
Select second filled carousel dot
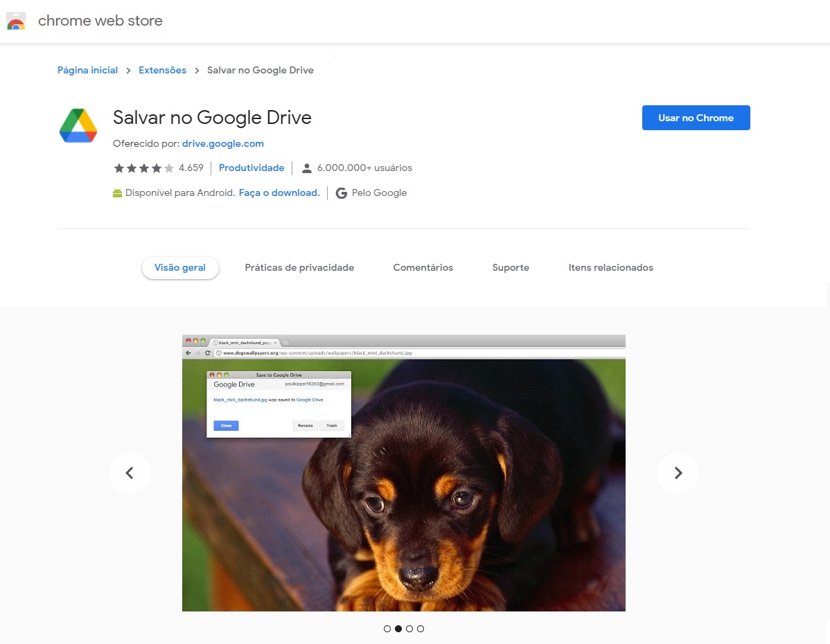tap(398, 629)
